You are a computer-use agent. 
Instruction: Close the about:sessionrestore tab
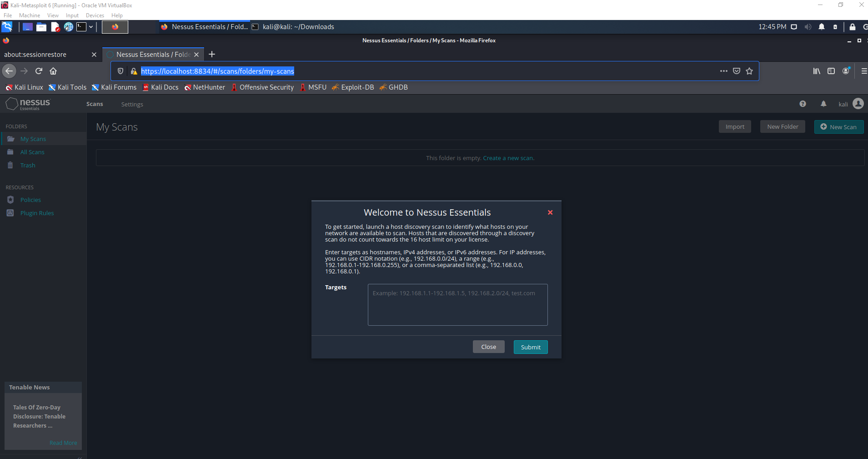click(x=94, y=55)
